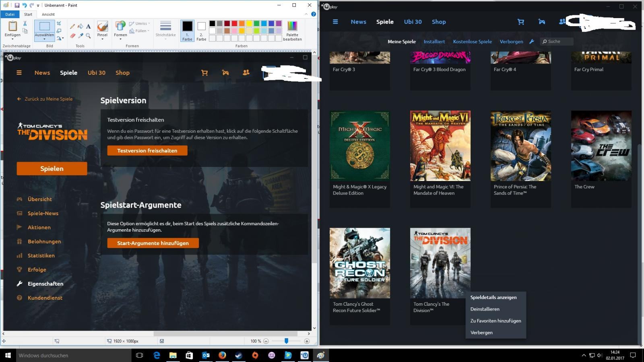The image size is (644, 362).
Task: Open the shopping cart in the right Uplay window
Action: click(x=521, y=22)
